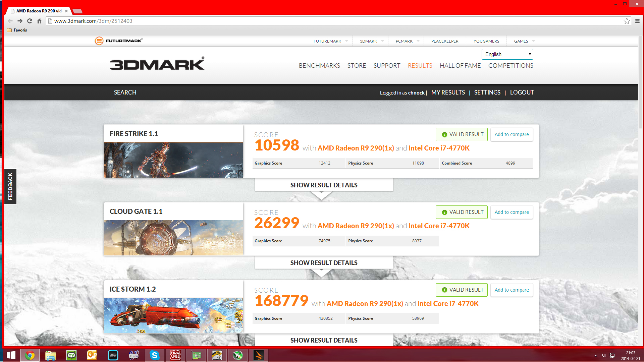The image size is (644, 362).
Task: Click the Futuremark logo
Action: 119,41
